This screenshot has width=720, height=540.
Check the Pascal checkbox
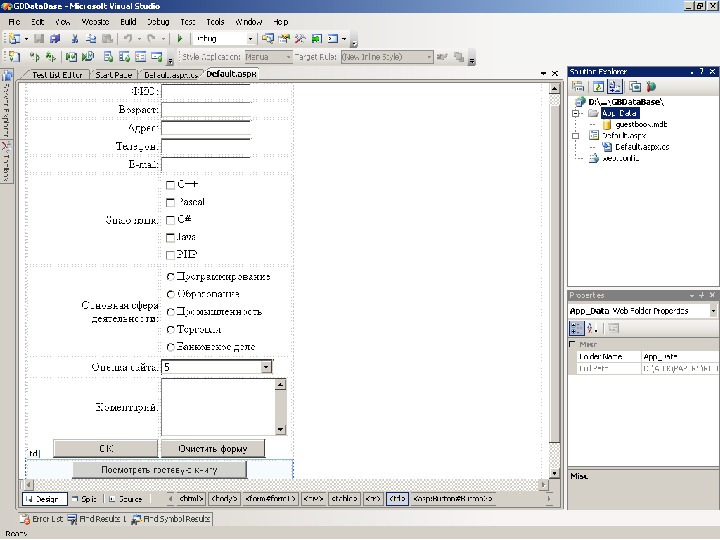click(170, 202)
